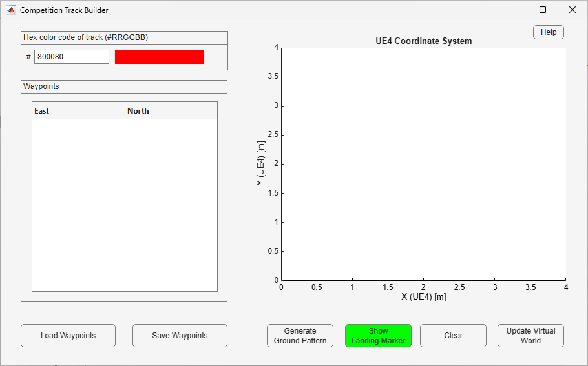This screenshot has height=366, width=588.
Task: Click the red track color preview swatch
Action: [x=160, y=57]
